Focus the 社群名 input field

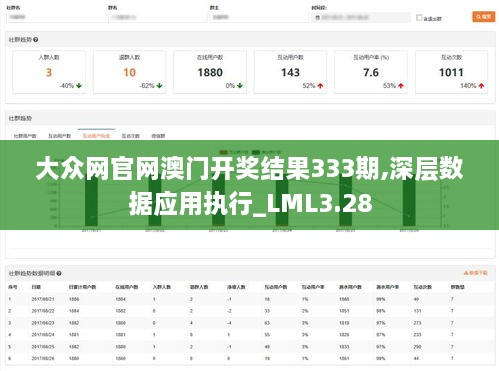pyautogui.click(x=55, y=17)
